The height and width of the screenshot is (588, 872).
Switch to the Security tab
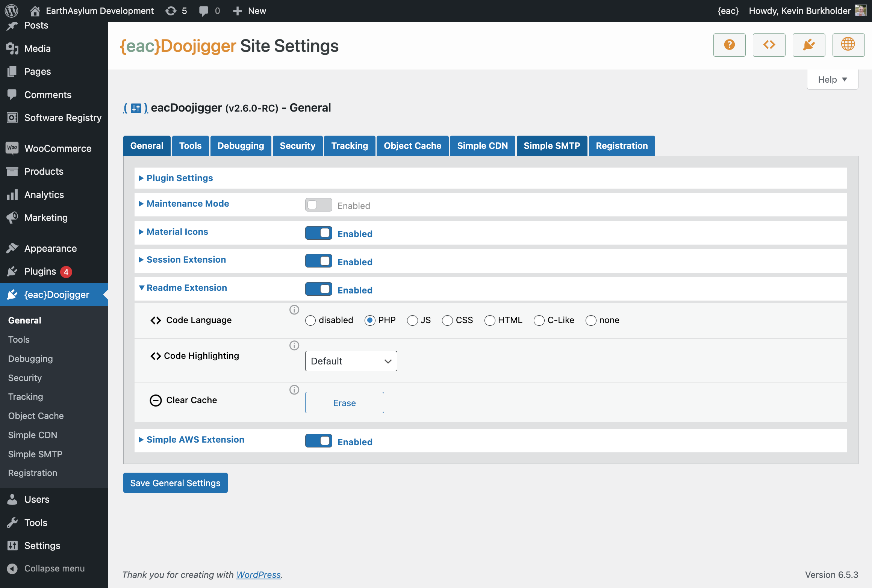tap(297, 146)
